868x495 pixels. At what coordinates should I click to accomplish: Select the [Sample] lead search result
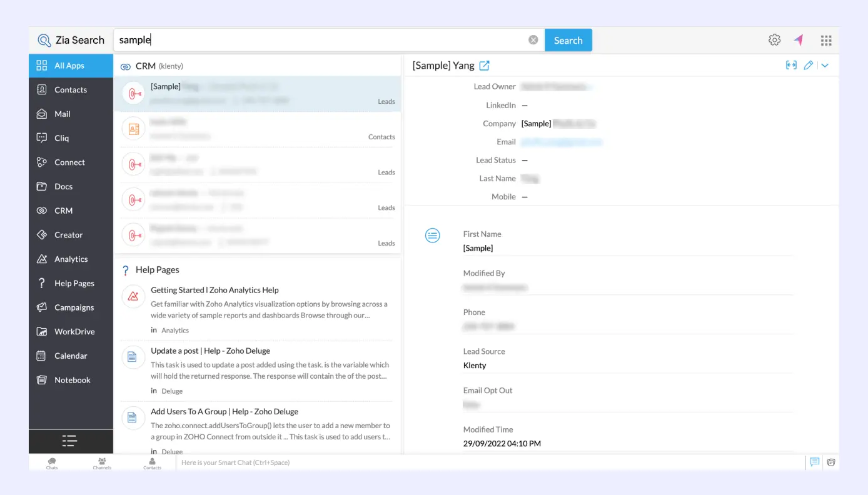(x=258, y=94)
